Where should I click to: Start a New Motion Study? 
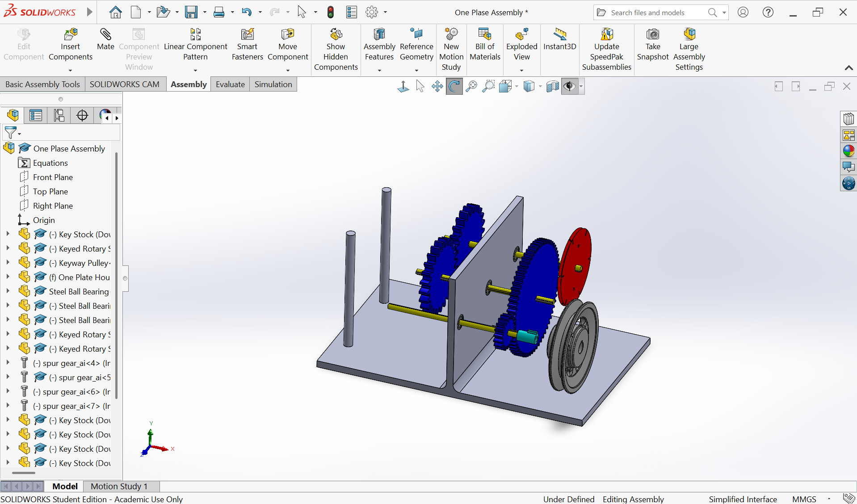pyautogui.click(x=451, y=50)
